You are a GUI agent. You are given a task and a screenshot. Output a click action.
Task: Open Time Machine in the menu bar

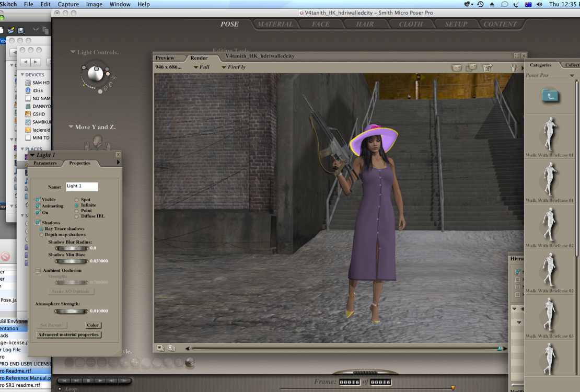[x=480, y=4]
